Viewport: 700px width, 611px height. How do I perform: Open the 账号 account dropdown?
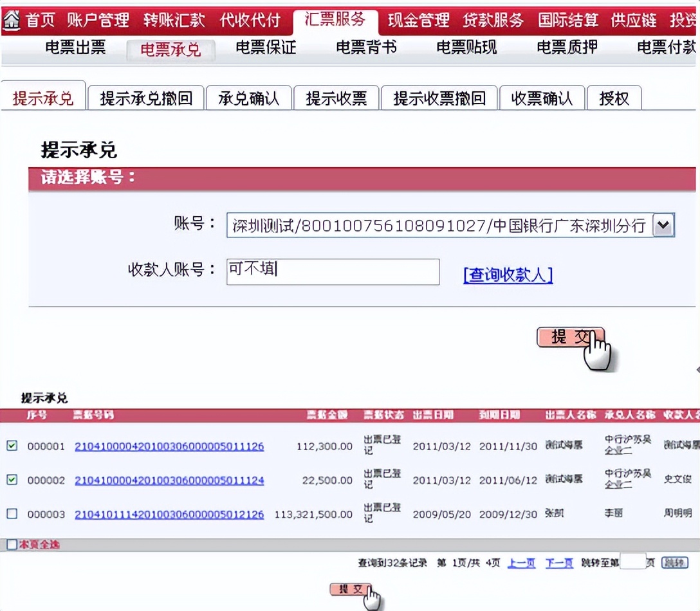pyautogui.click(x=663, y=226)
